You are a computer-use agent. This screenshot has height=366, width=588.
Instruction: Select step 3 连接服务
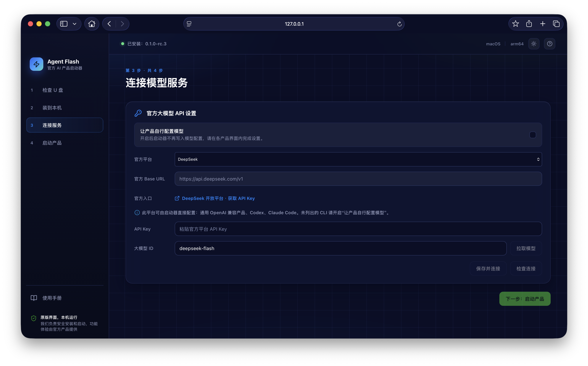[x=65, y=125]
